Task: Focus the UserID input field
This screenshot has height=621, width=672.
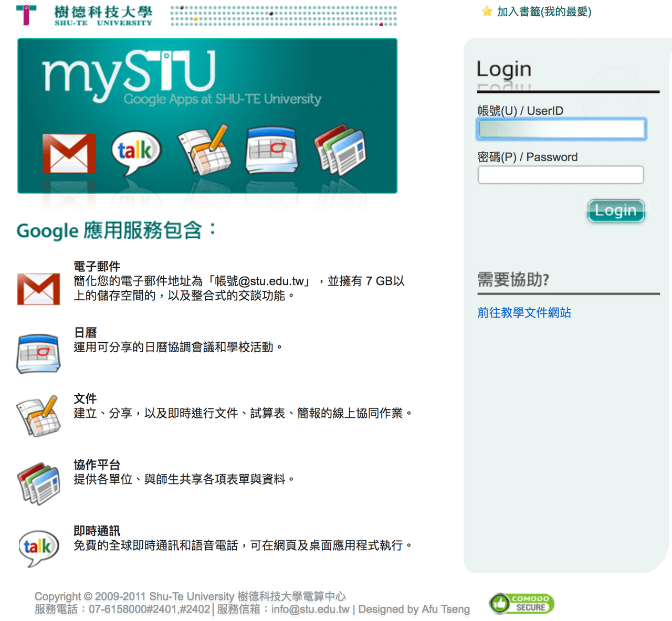Action: point(561,129)
